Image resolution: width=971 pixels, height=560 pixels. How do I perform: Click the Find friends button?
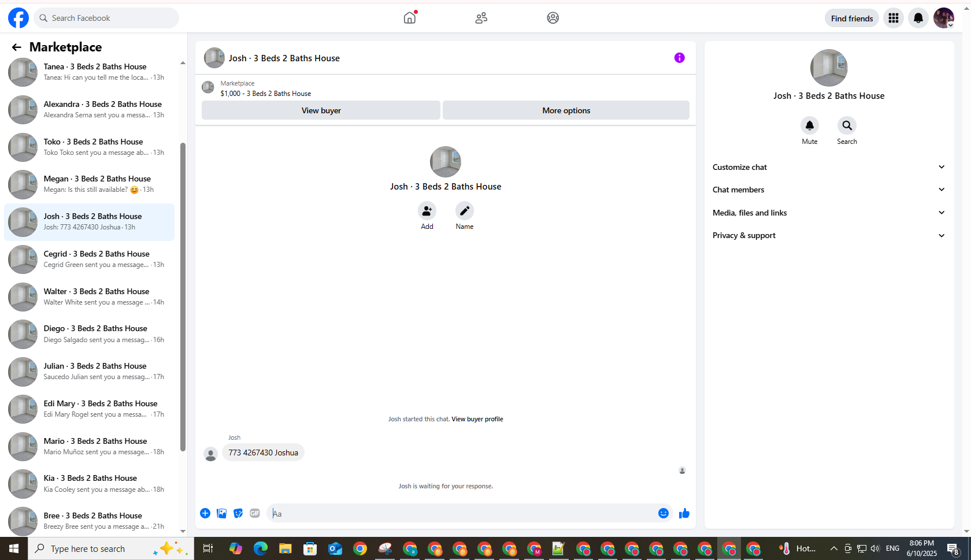click(852, 18)
